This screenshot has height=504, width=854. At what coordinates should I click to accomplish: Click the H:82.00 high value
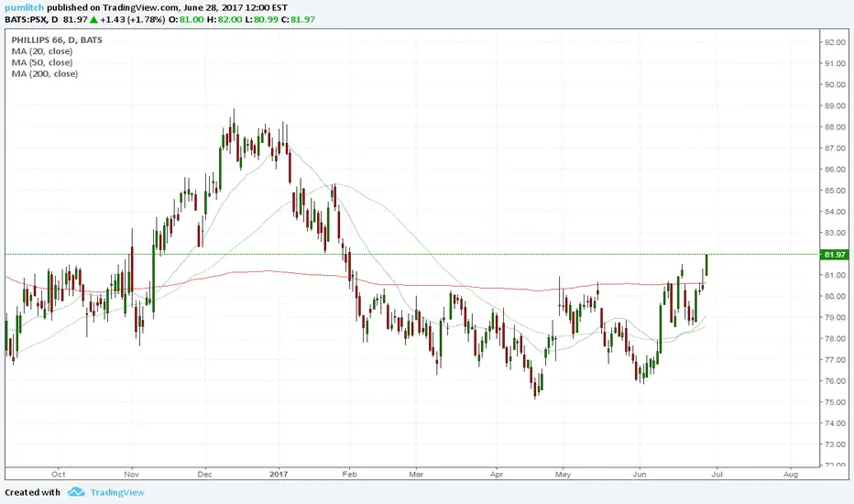coord(224,19)
